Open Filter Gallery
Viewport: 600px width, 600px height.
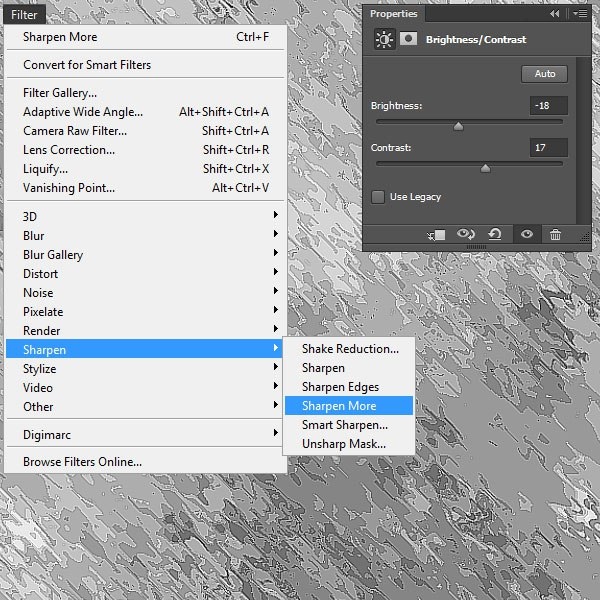click(x=145, y=93)
